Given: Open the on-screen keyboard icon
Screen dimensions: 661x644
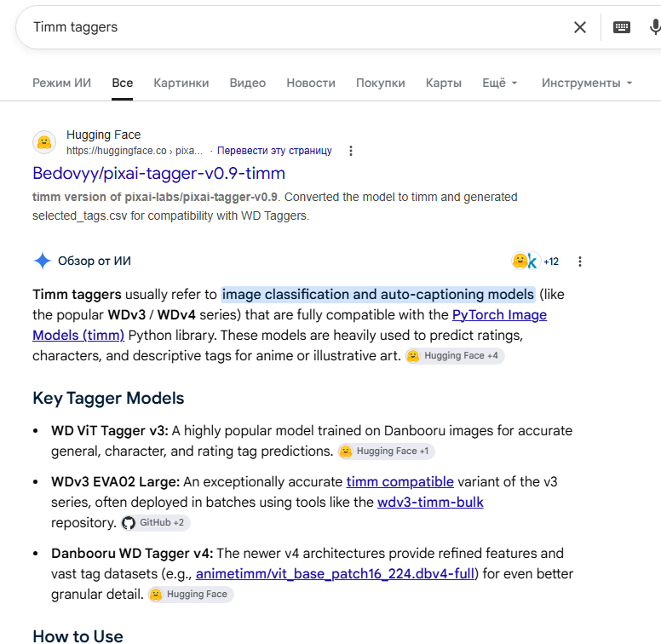Looking at the screenshot, I should coord(621,27).
